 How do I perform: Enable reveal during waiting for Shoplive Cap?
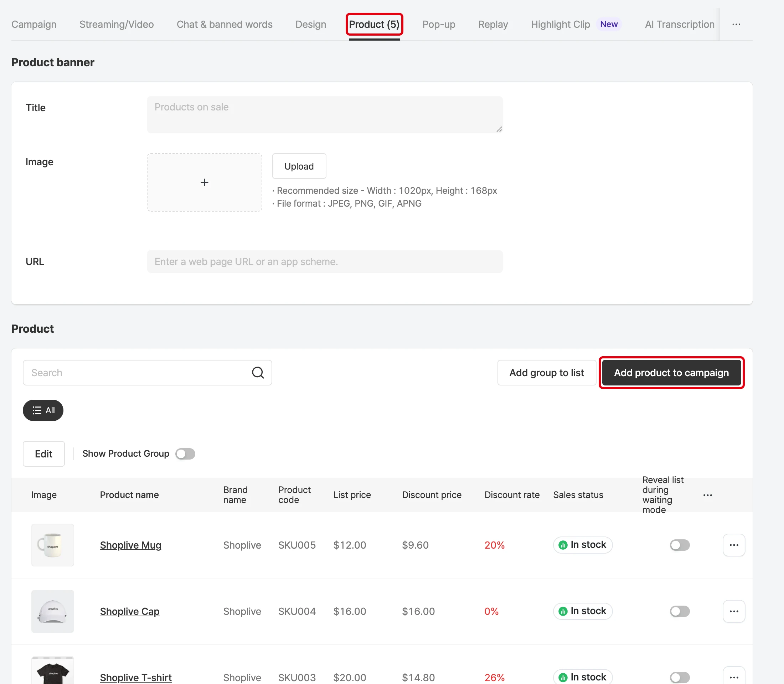point(680,611)
